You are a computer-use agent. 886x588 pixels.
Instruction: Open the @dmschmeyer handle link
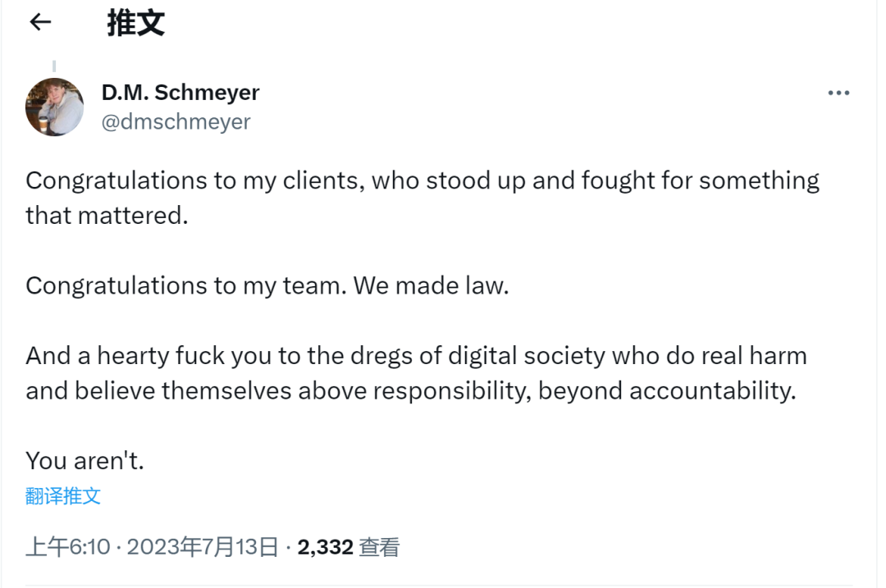[176, 122]
